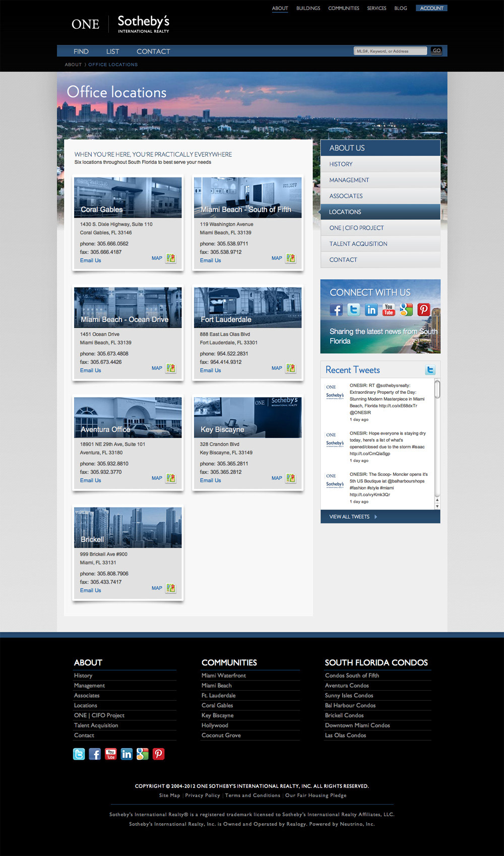Open the BLOG top menu item

401,8
